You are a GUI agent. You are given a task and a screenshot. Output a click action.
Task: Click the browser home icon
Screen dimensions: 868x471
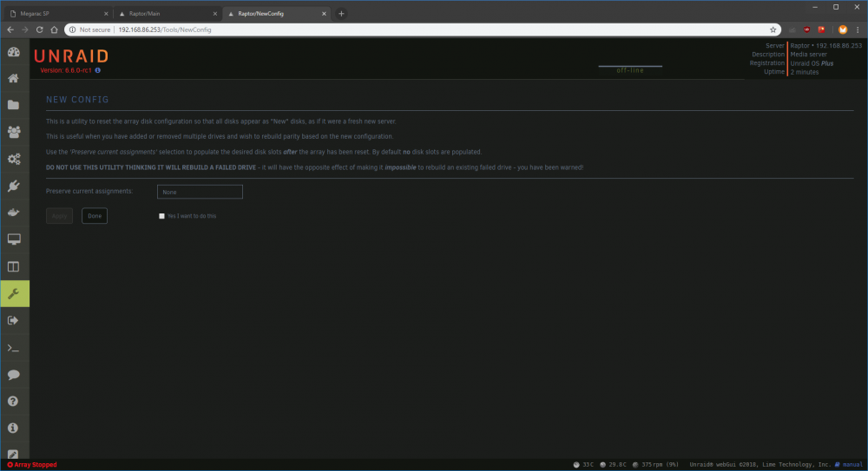coord(54,29)
